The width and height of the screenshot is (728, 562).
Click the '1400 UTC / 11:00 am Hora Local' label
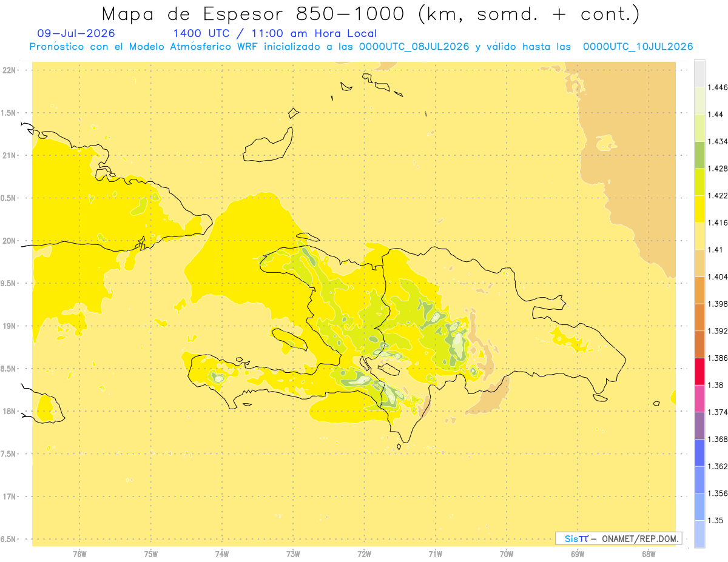pos(275,33)
